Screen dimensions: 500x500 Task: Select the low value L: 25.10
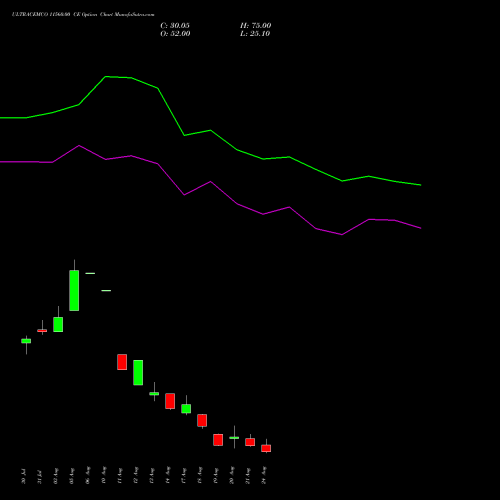[255, 34]
